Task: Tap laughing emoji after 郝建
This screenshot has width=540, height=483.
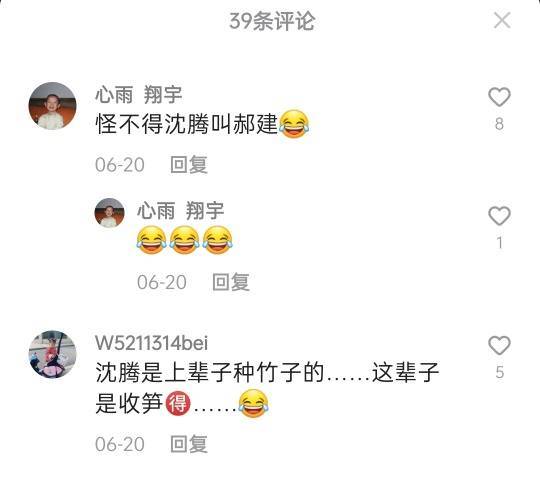Action: pyautogui.click(x=294, y=124)
